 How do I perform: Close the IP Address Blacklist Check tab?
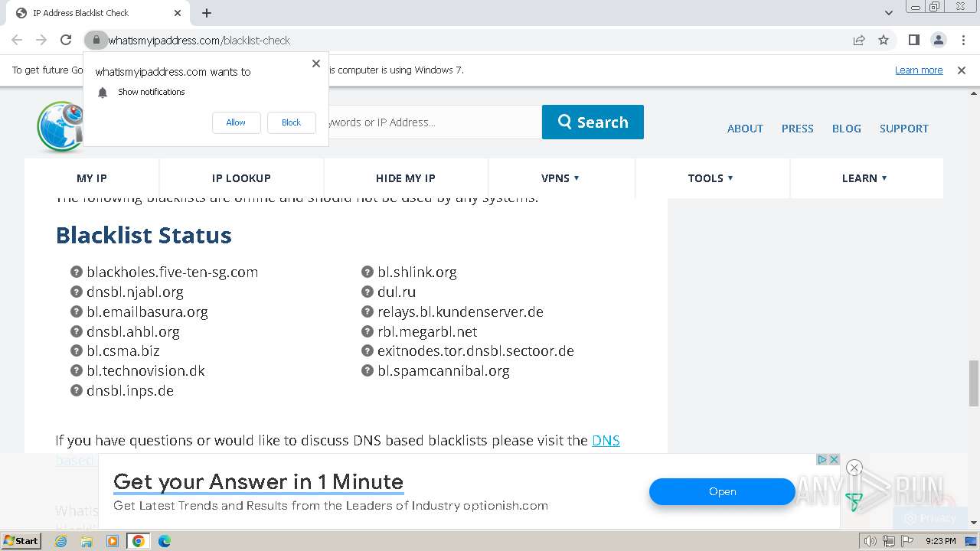178,13
